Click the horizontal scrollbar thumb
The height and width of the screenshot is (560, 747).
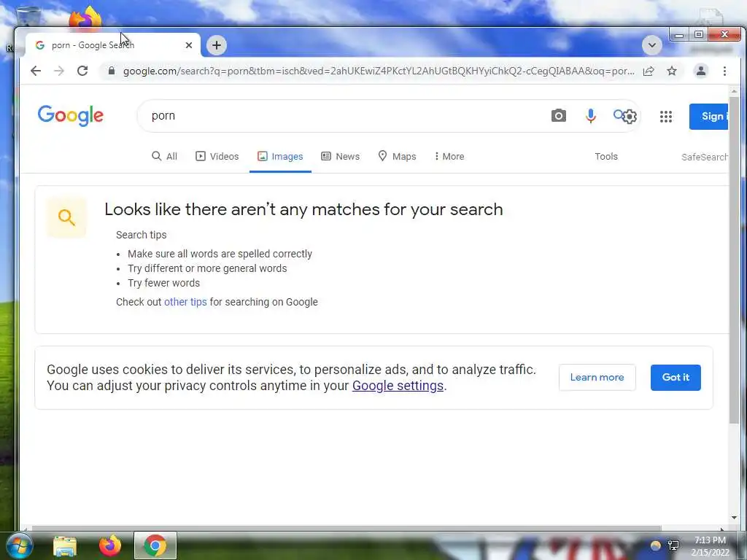coord(347,528)
